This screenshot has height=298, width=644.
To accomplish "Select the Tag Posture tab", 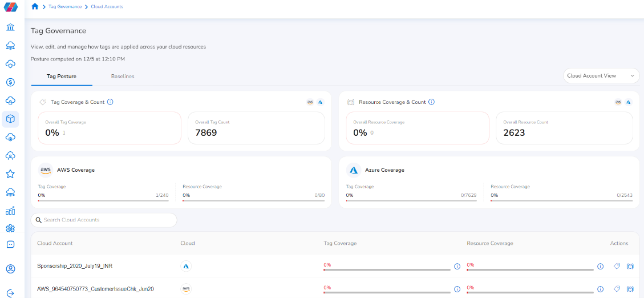I will coord(62,76).
